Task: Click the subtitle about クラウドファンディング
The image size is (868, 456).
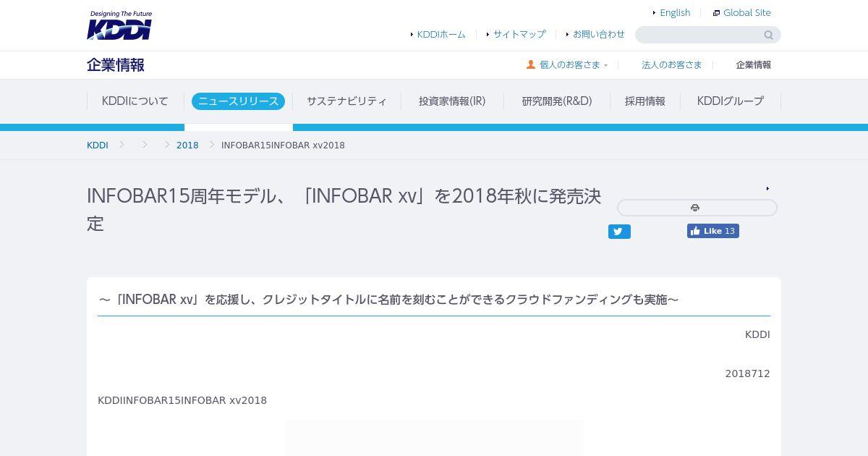Action: click(x=388, y=300)
